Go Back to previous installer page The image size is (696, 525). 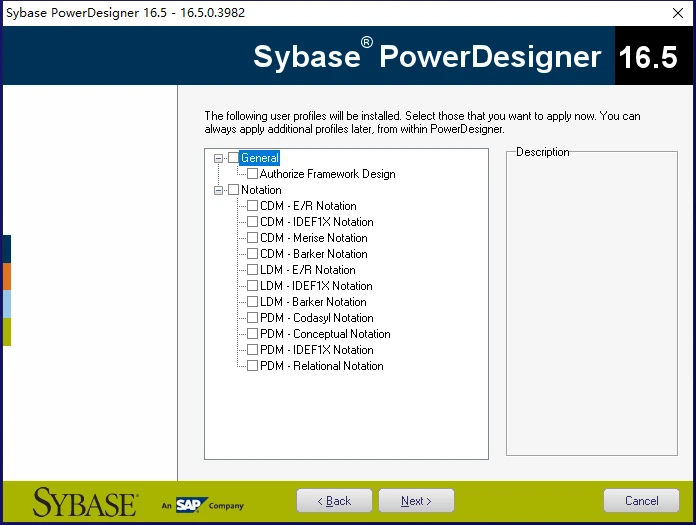(334, 501)
